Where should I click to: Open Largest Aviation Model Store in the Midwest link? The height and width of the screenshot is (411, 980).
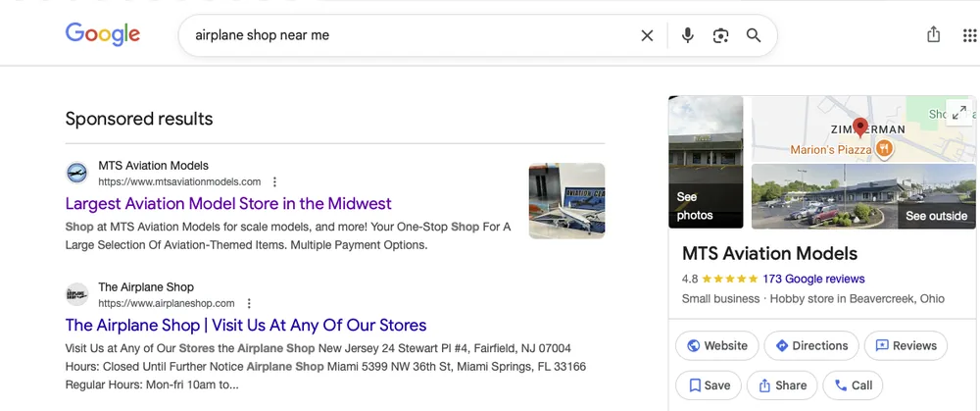[228, 203]
